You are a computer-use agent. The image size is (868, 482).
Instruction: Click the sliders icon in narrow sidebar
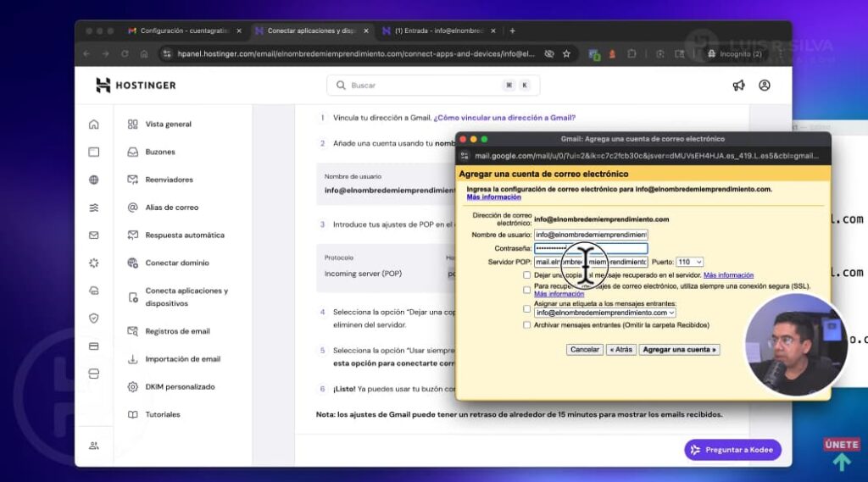point(93,208)
